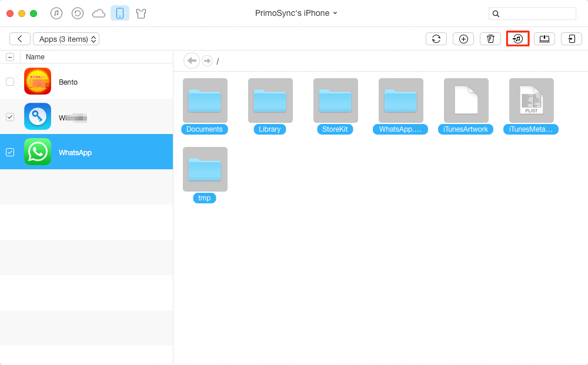Open the Documents folder

tap(205, 101)
